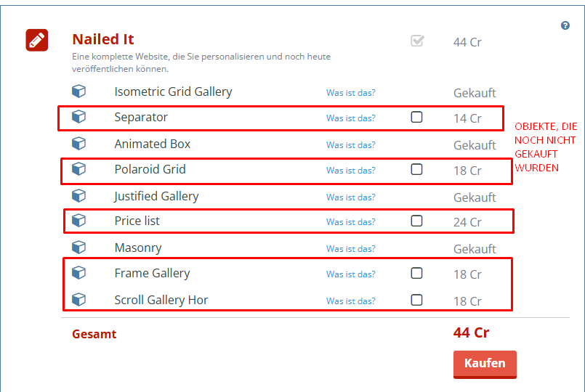Viewport: 585px width, 392px height.
Task: Click 'Was ist das?' next to Justified Gallery
Action: tap(351, 197)
